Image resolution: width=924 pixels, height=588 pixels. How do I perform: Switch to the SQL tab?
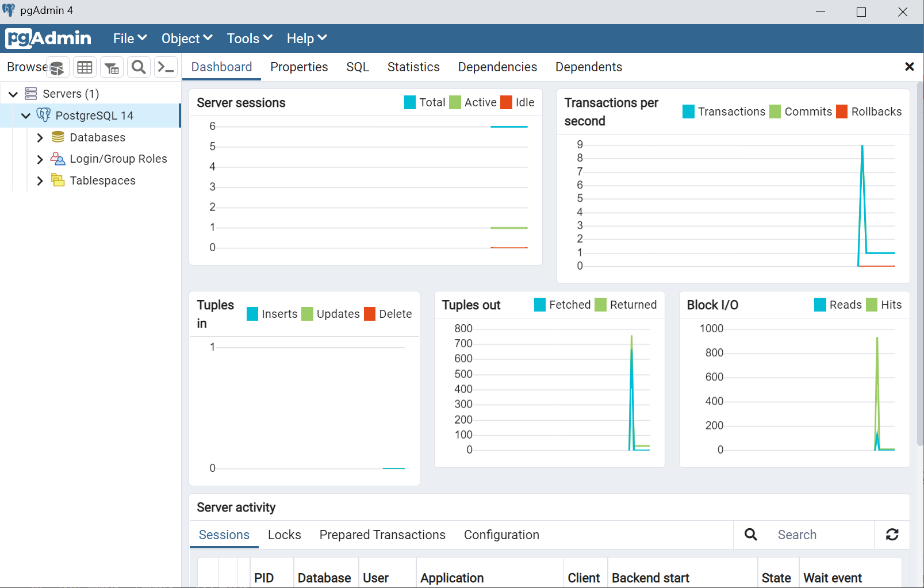(x=358, y=67)
